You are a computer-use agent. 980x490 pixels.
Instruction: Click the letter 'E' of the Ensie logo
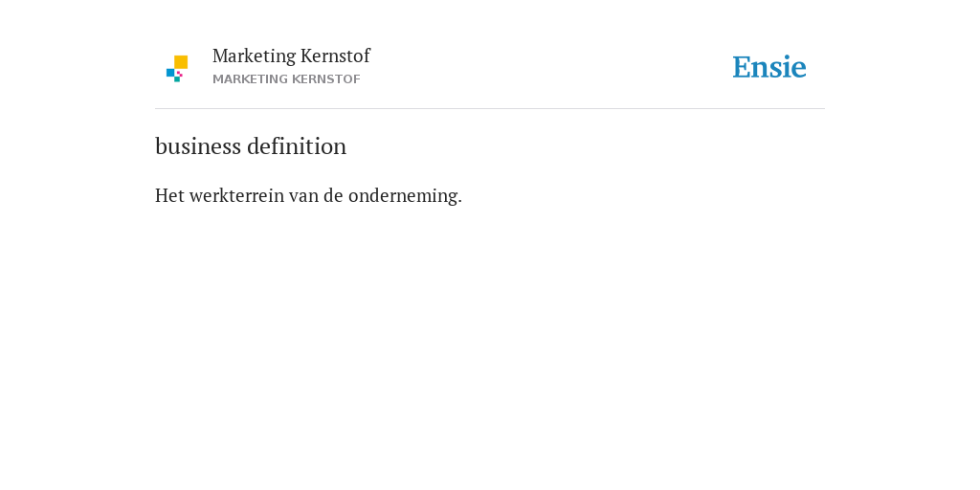click(742, 67)
